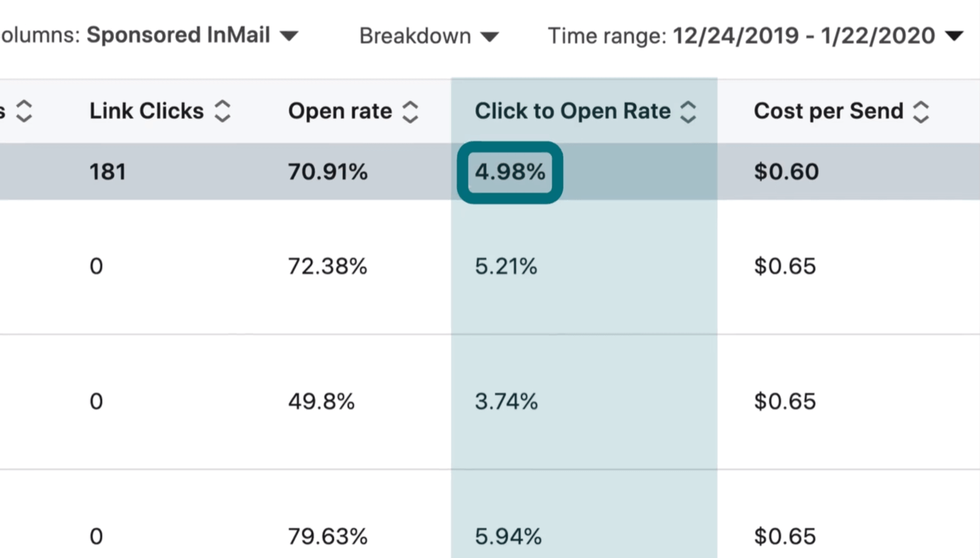Select the 181 Link Clicks value

click(x=107, y=171)
